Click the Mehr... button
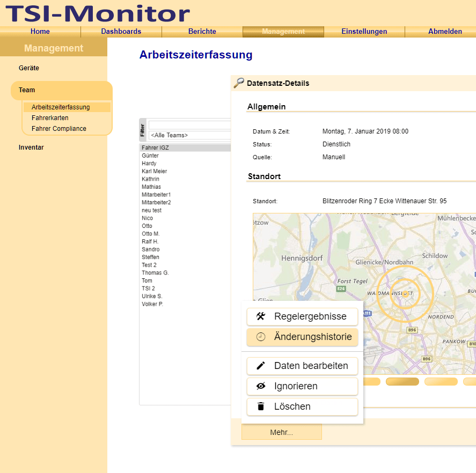This screenshot has height=473, width=476. [281, 432]
